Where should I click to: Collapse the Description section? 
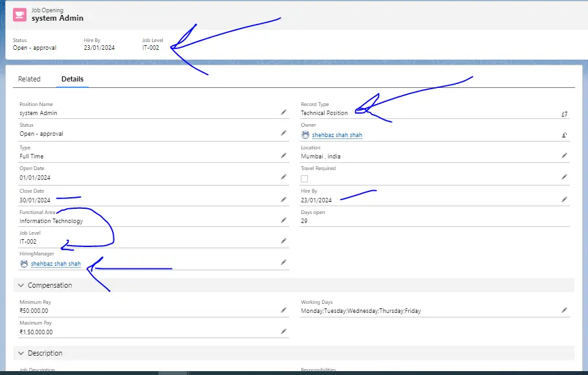tap(20, 353)
